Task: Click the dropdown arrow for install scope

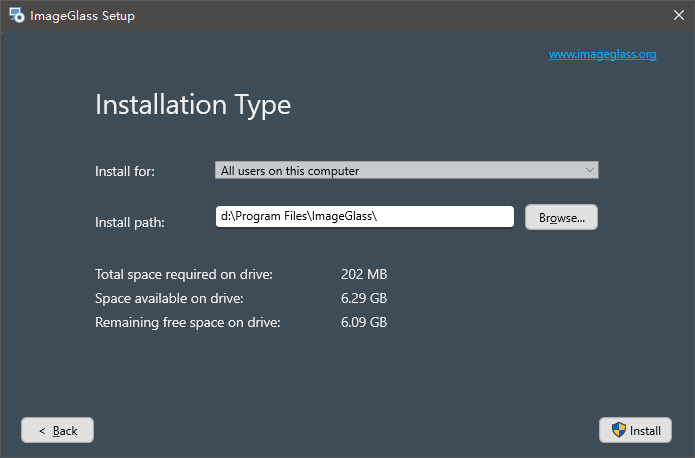Action: click(589, 171)
